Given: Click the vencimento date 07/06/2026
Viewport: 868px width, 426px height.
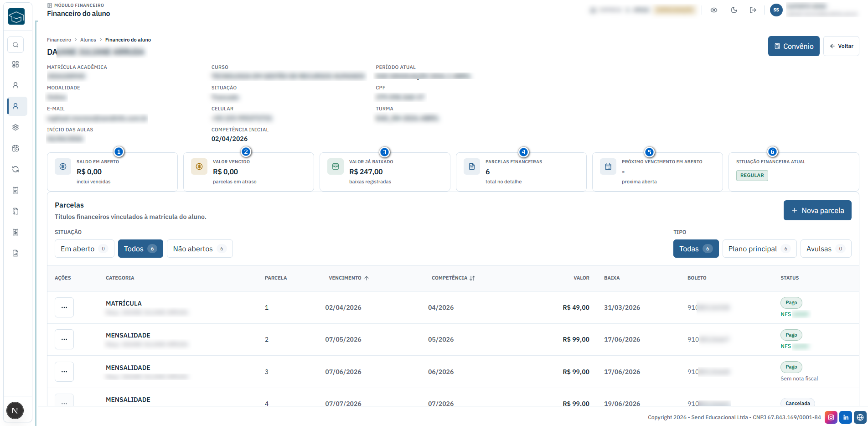Looking at the screenshot, I should pos(343,372).
